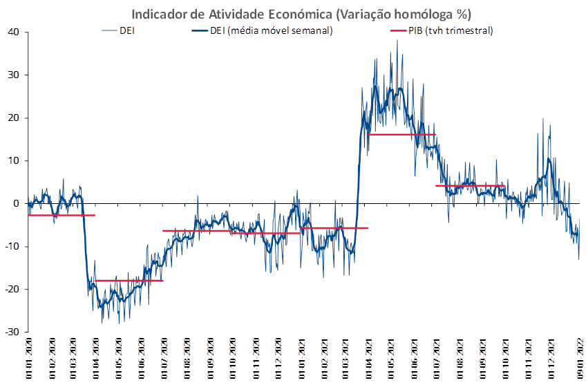
Task: Click the 09-01-2022 date label on x-axis
Action: click(x=581, y=359)
